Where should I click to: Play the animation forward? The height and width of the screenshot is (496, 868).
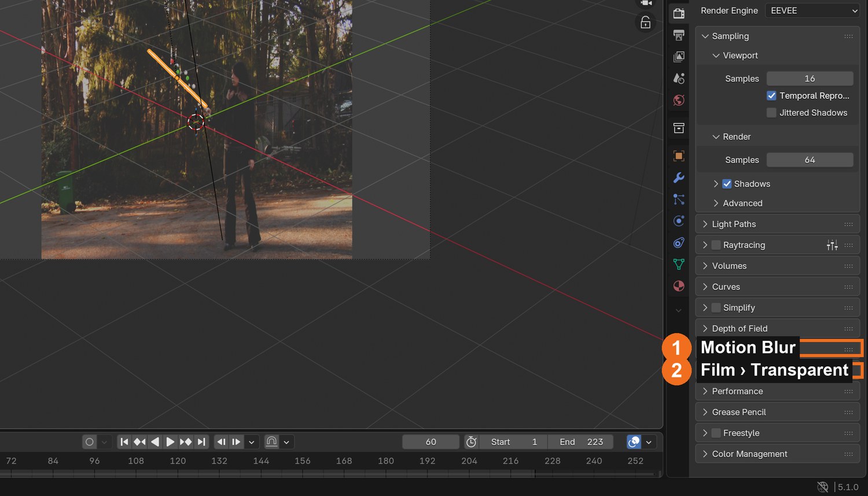click(170, 442)
